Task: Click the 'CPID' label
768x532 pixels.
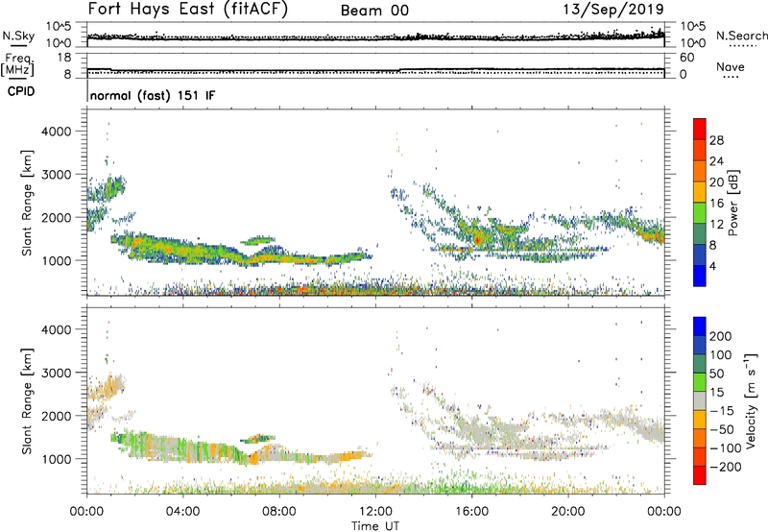Action: point(21,91)
